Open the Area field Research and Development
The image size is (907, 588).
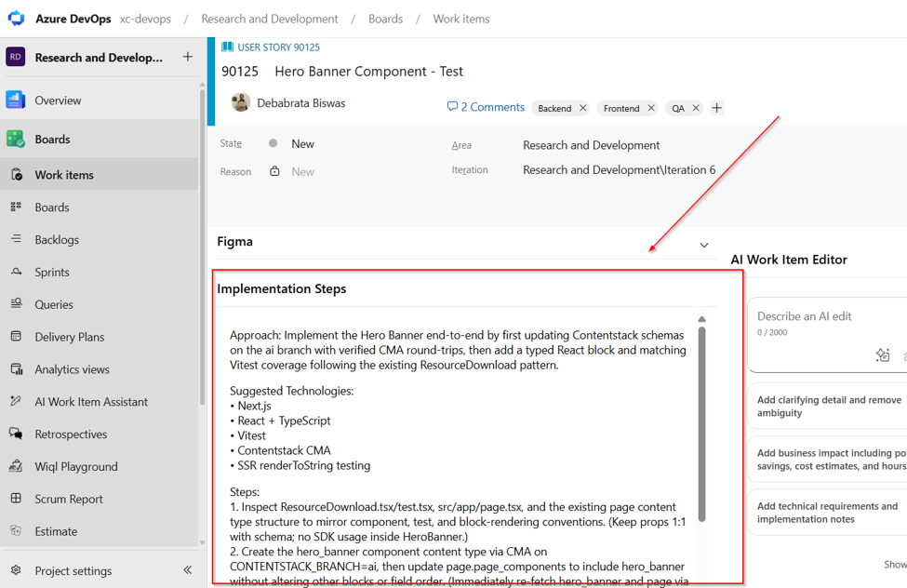(591, 145)
